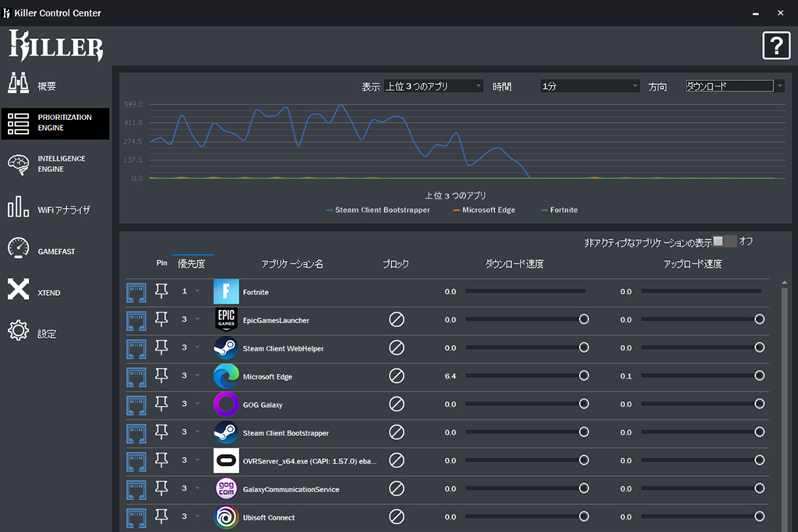Click the アプリケーション名 column header
The image size is (798, 532).
(x=292, y=264)
